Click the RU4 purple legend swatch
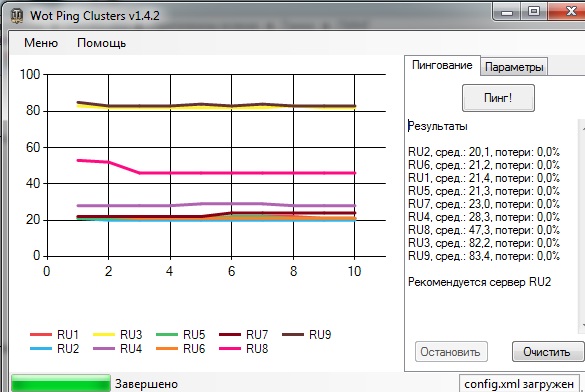Image resolution: width=585 pixels, height=392 pixels. 104,349
